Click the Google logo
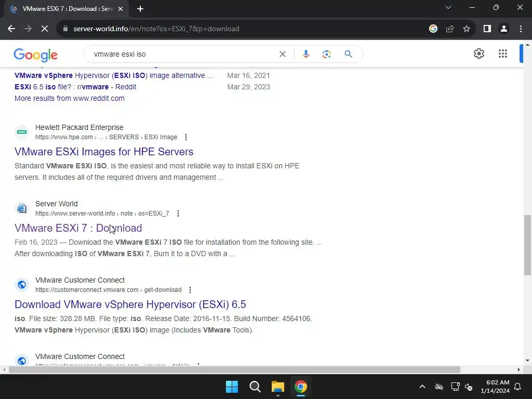 pos(36,55)
